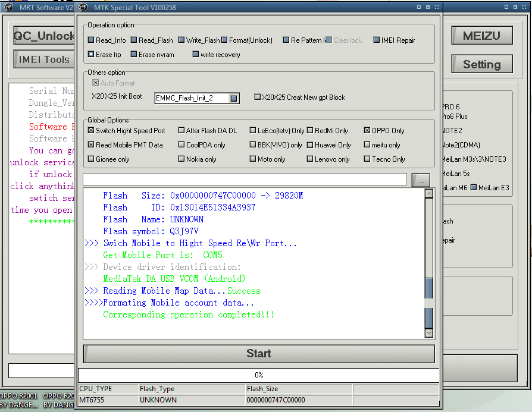Tick the CoolPDA only checkbox
Image resolution: width=532 pixels, height=412 pixels.
pos(181,144)
